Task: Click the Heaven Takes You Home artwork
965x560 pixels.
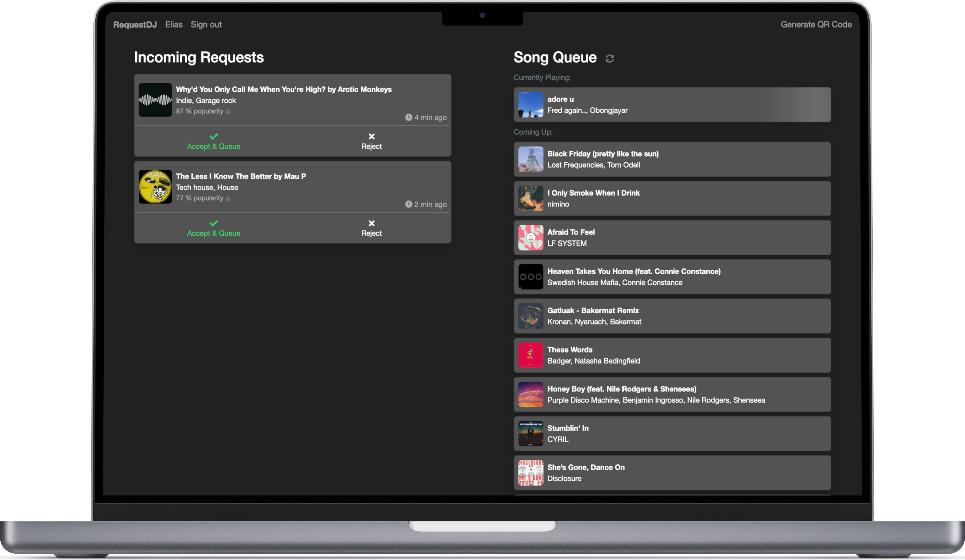Action: [x=531, y=277]
